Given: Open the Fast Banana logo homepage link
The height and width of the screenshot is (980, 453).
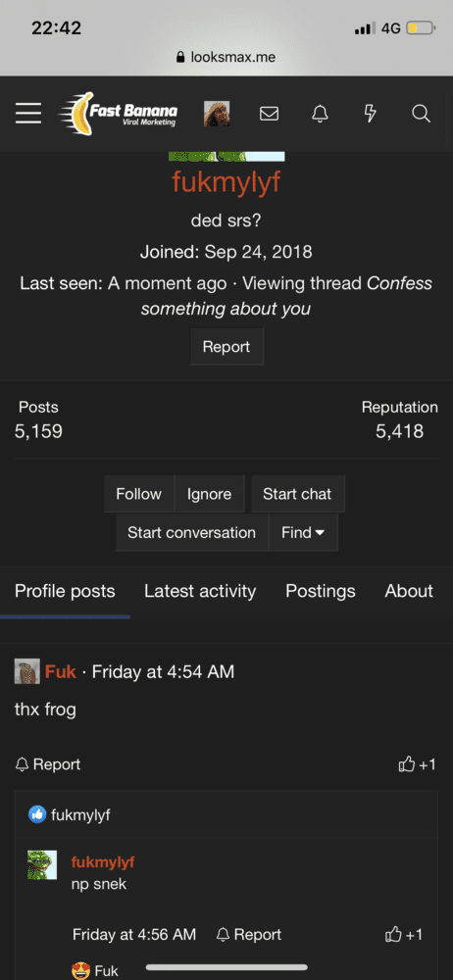Looking at the screenshot, I should point(119,113).
